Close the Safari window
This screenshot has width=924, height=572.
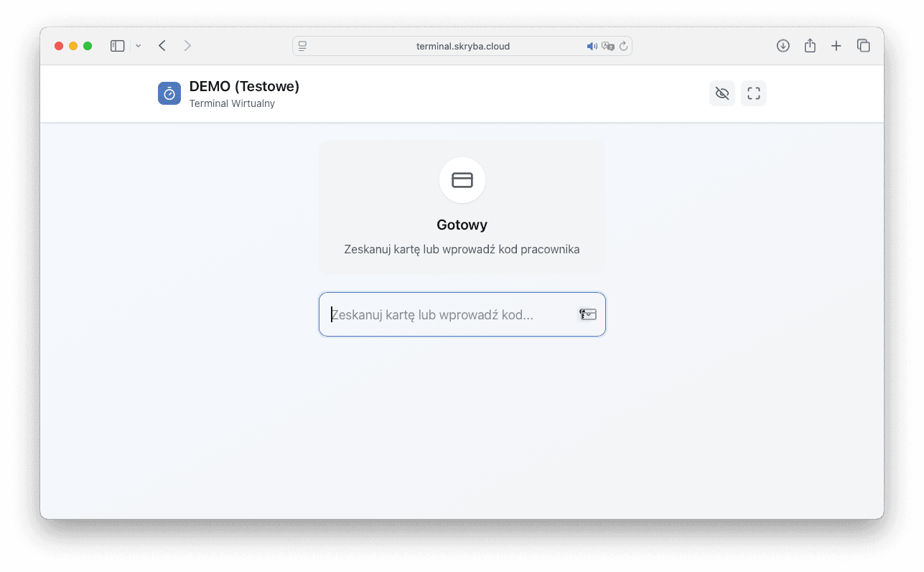(59, 46)
